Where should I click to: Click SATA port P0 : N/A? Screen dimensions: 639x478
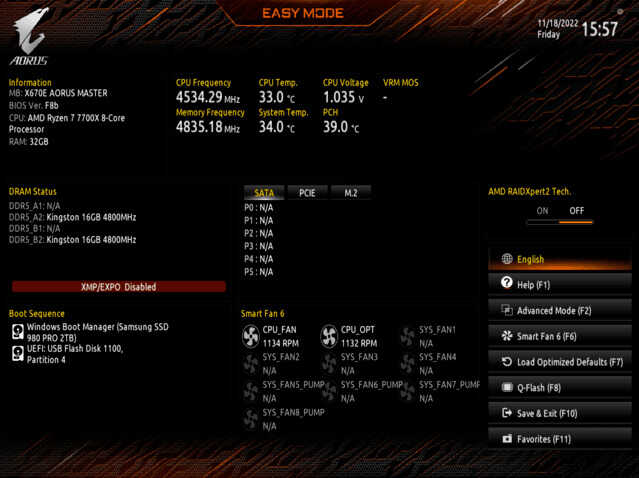tap(259, 208)
